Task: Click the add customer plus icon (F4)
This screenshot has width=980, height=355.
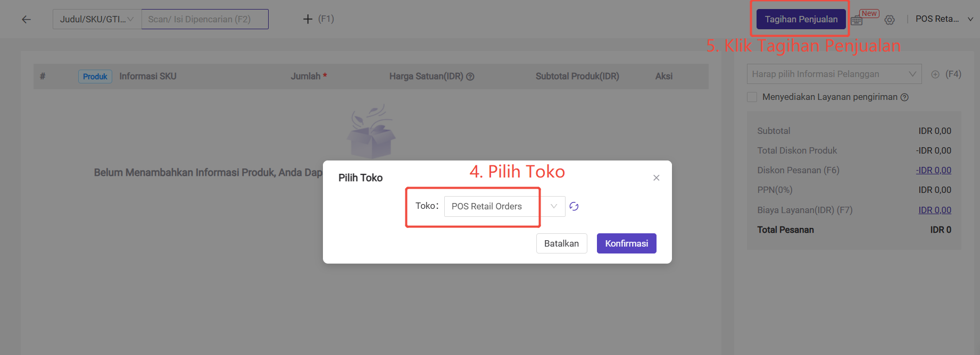Action: click(935, 74)
